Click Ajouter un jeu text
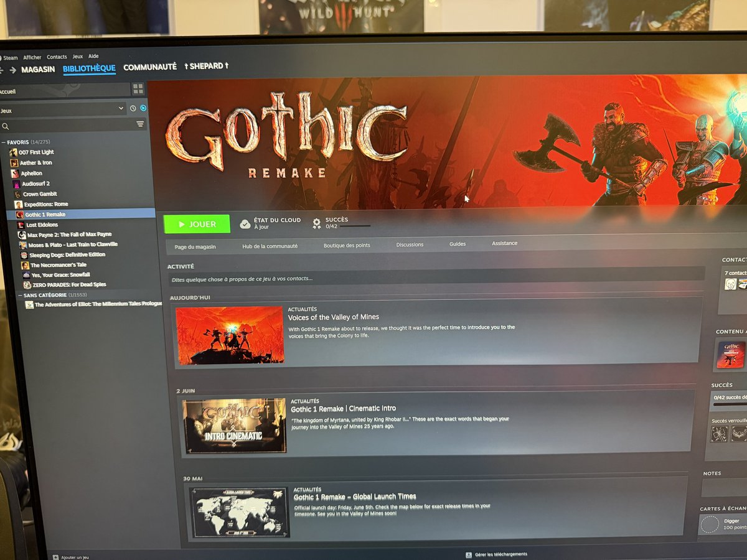Viewport: 747px width, 560px height. (75, 558)
